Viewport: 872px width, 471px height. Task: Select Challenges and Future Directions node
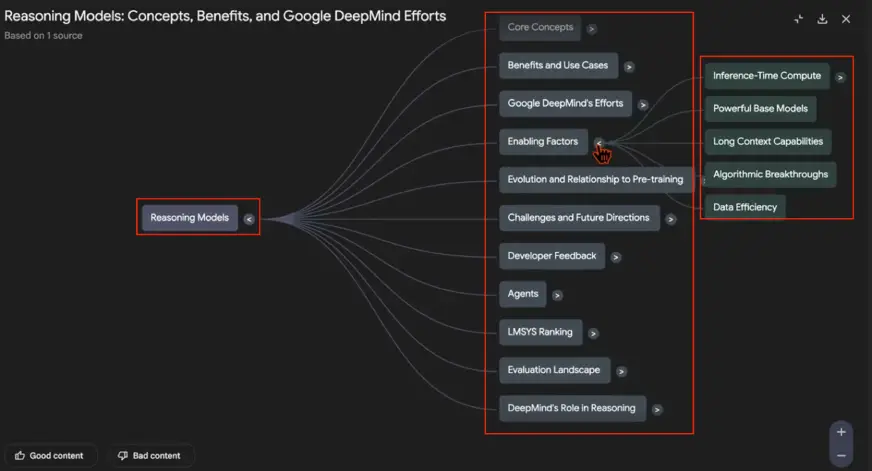coord(579,218)
